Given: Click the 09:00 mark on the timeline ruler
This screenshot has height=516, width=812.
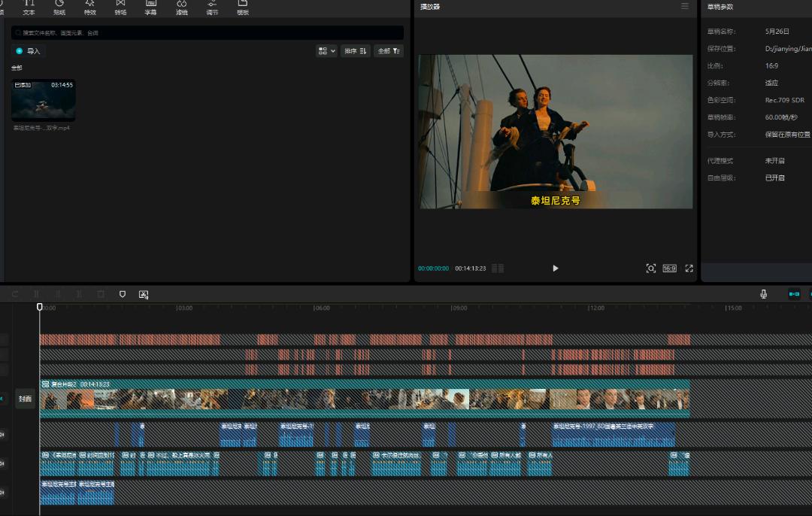Looking at the screenshot, I should click(459, 308).
